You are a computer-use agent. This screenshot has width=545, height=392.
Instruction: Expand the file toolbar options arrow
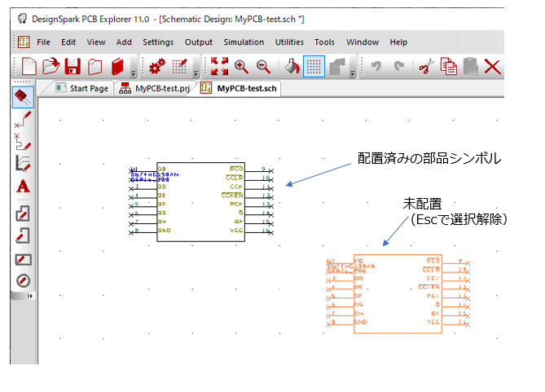134,73
